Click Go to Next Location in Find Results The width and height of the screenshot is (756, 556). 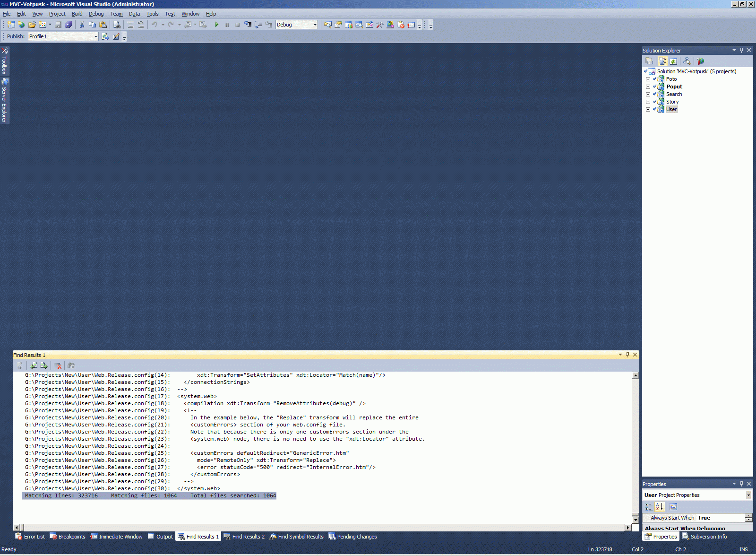[44, 365]
